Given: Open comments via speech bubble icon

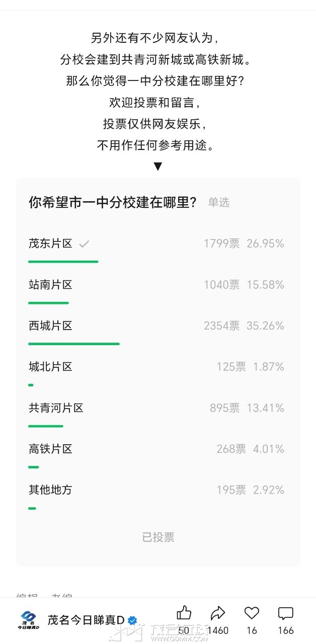Looking at the screenshot, I should [286, 613].
